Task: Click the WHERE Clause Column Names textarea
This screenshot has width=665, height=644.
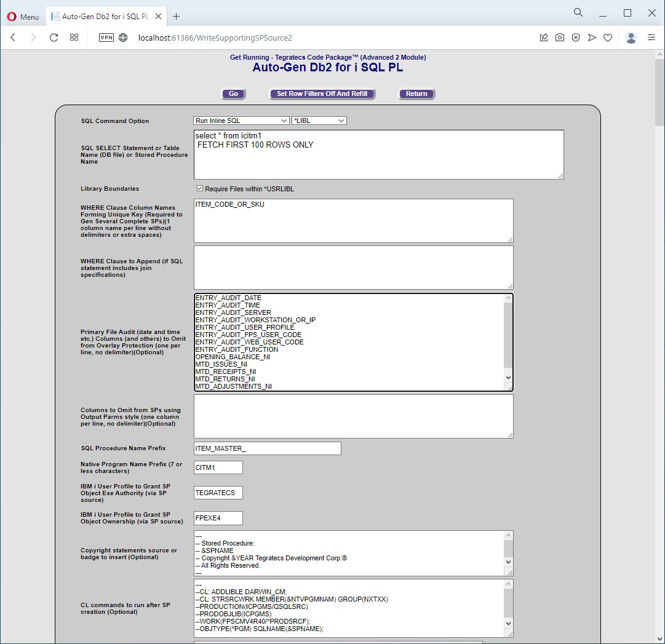Action: click(353, 220)
